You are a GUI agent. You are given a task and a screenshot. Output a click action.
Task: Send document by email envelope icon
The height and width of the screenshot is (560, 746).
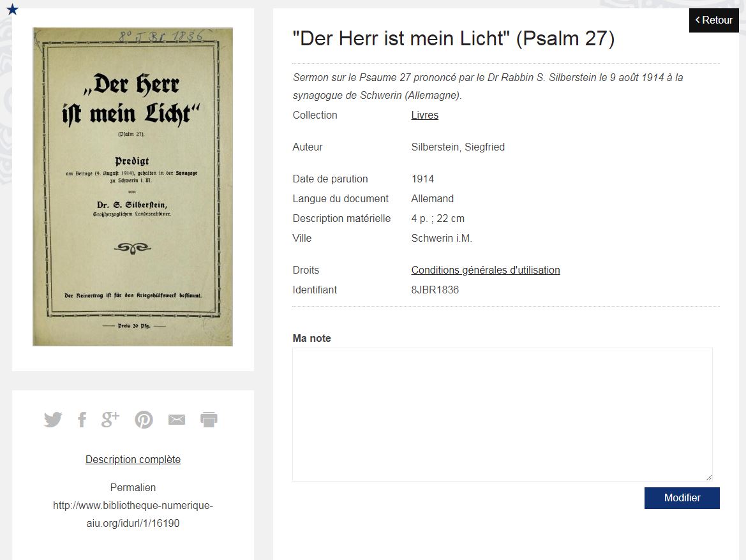pyautogui.click(x=177, y=420)
